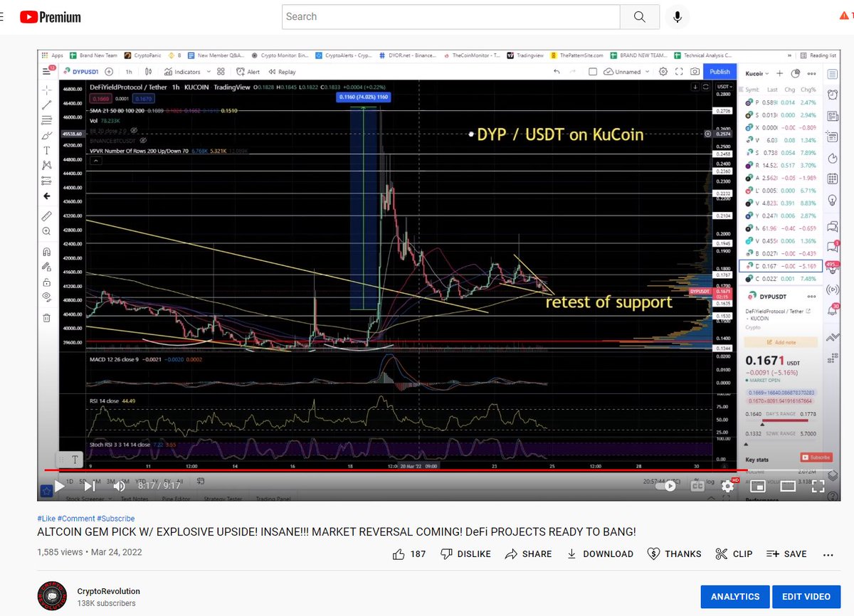Image resolution: width=854 pixels, height=616 pixels.
Task: Click the THANKS button
Action: (x=674, y=554)
